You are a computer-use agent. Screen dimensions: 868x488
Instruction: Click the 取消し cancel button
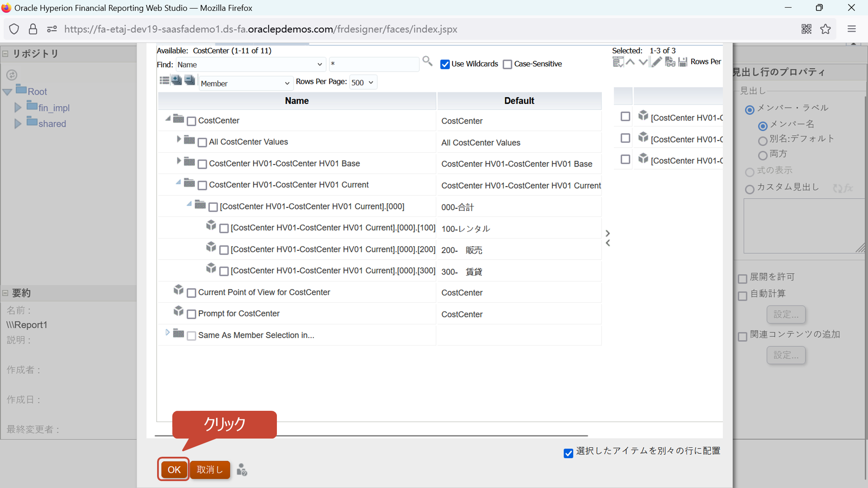[210, 470]
